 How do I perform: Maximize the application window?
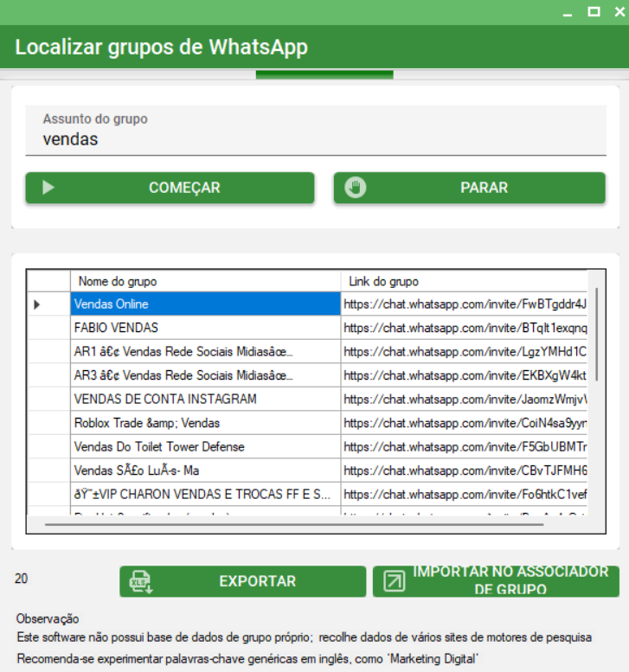(x=594, y=12)
